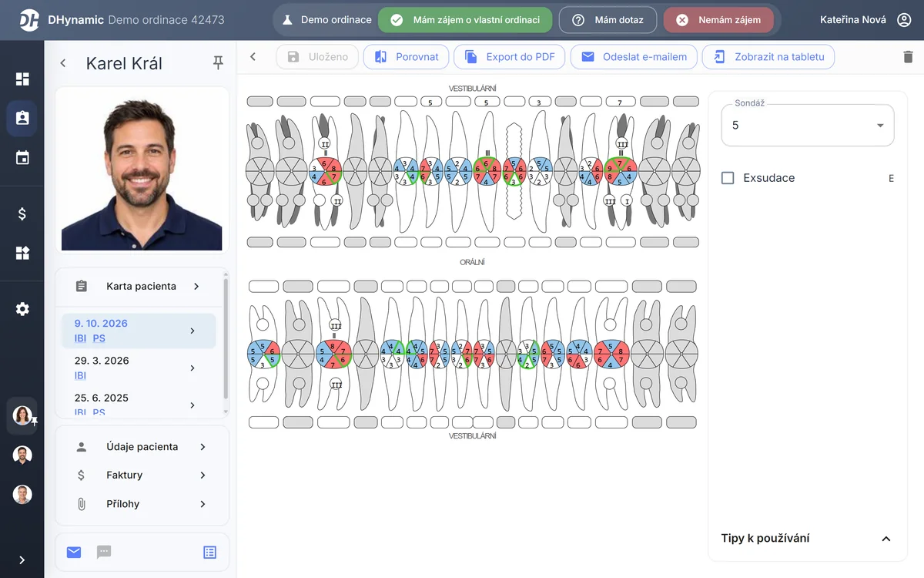The image size is (924, 578).
Task: Open the dashboard grid icon in left sidebar
Action: pyautogui.click(x=22, y=79)
